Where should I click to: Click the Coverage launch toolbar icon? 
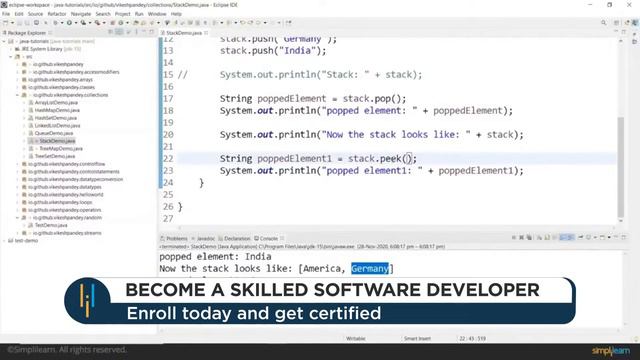[x=83, y=23]
